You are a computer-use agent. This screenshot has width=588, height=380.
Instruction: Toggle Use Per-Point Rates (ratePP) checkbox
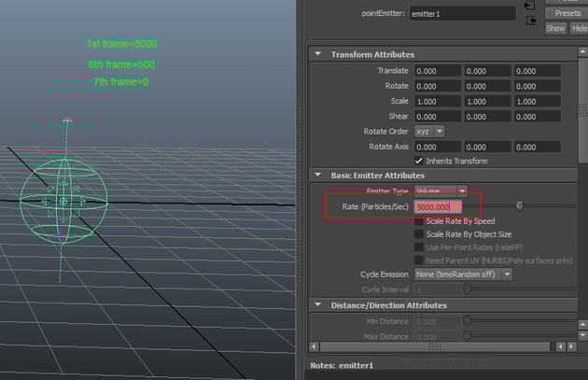(418, 247)
